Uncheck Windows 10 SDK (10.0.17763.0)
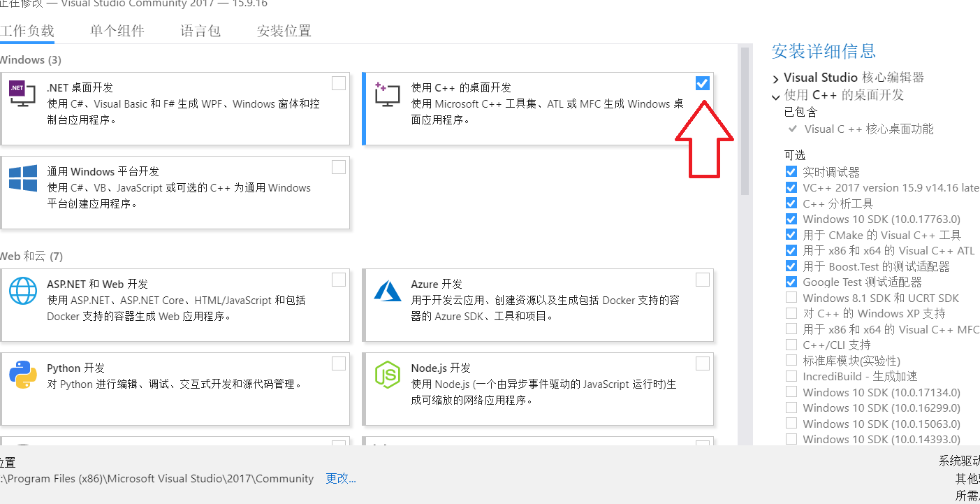This screenshot has width=980, height=504. click(x=791, y=219)
